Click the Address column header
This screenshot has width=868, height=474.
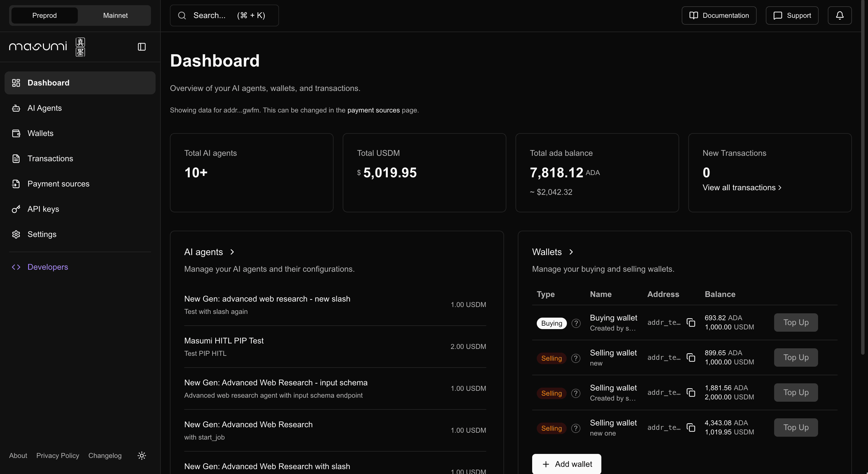coord(663,294)
